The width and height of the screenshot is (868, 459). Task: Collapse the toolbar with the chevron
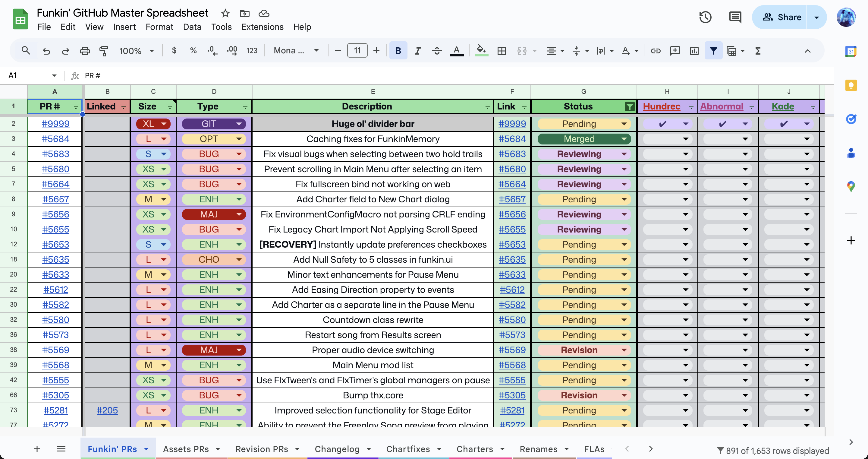coord(807,51)
